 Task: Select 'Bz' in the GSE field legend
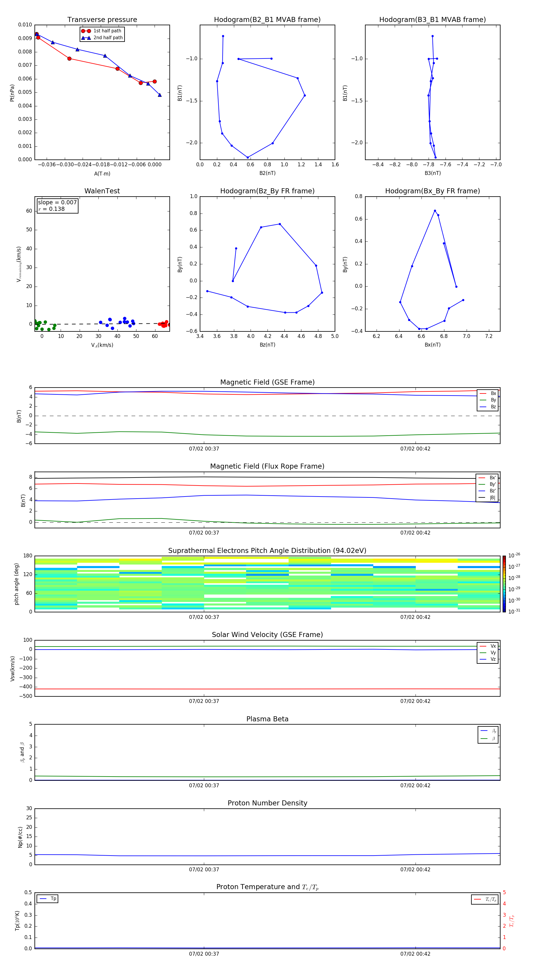coord(488,407)
